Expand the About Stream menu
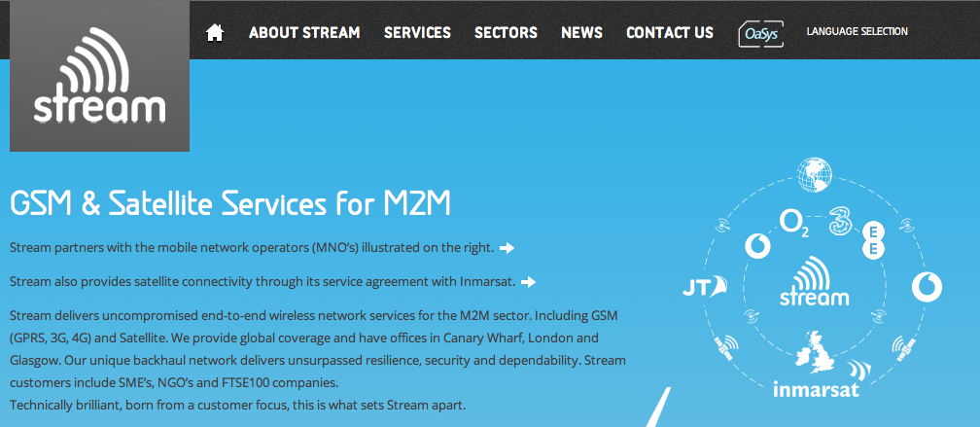 click(304, 33)
